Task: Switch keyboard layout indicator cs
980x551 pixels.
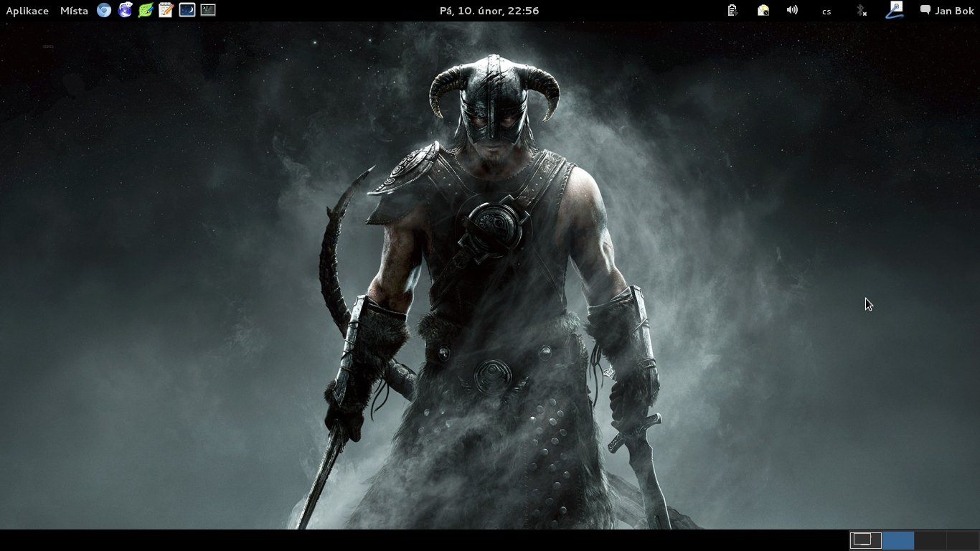Action: (x=826, y=11)
